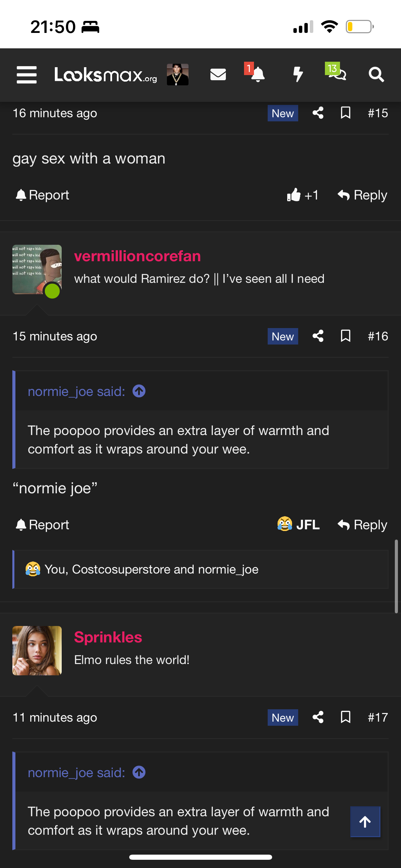Jump to quoted normie_joe post from post #17
The width and height of the screenshot is (401, 868).
139,772
